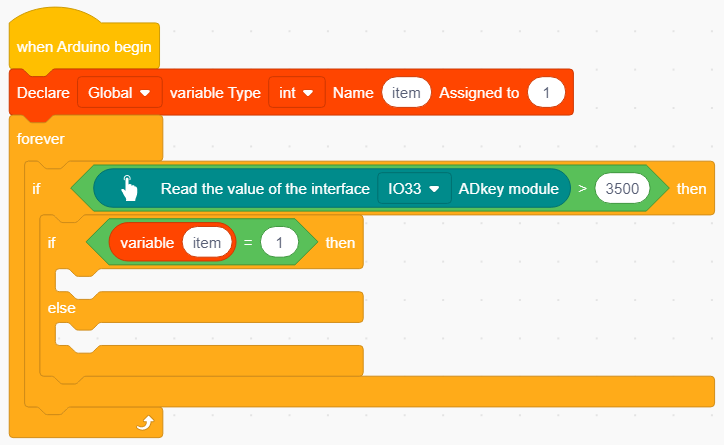Click the value 1 in equals comparison

point(279,242)
